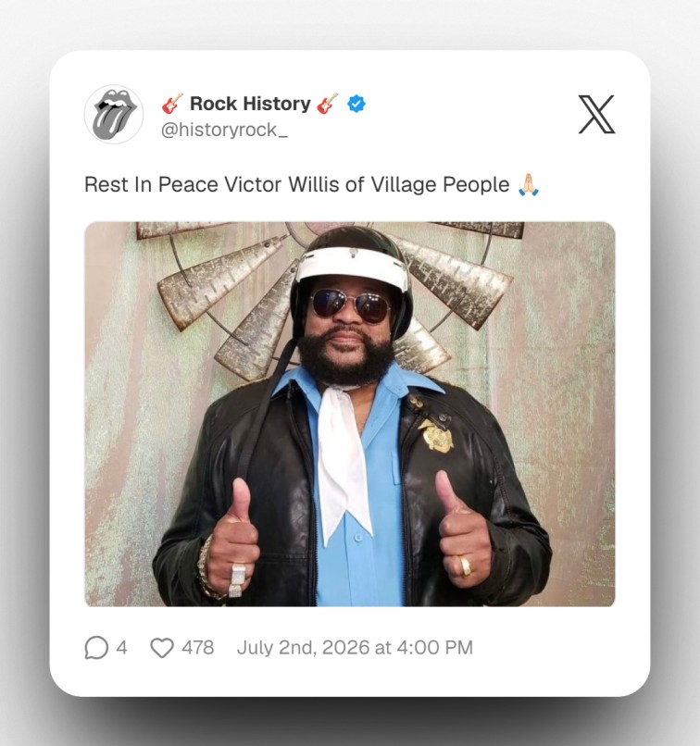Open the @historyrock_ handle link
This screenshot has height=746, width=700.
tap(224, 130)
